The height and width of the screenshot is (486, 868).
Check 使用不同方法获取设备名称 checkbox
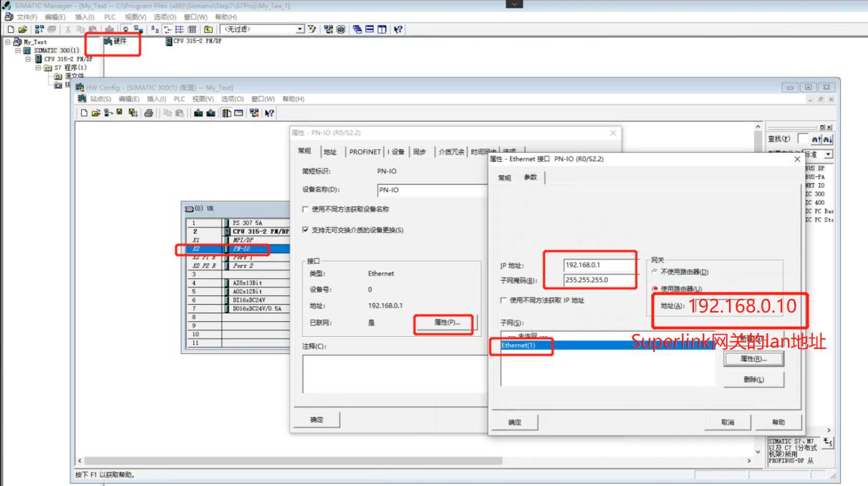pyautogui.click(x=306, y=209)
